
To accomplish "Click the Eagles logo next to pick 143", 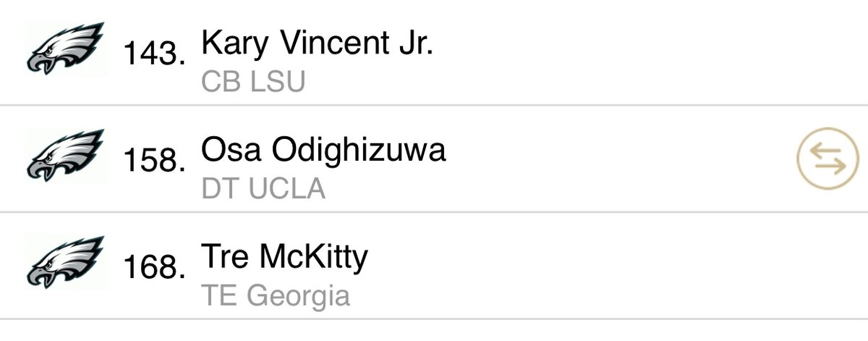I will click(64, 49).
